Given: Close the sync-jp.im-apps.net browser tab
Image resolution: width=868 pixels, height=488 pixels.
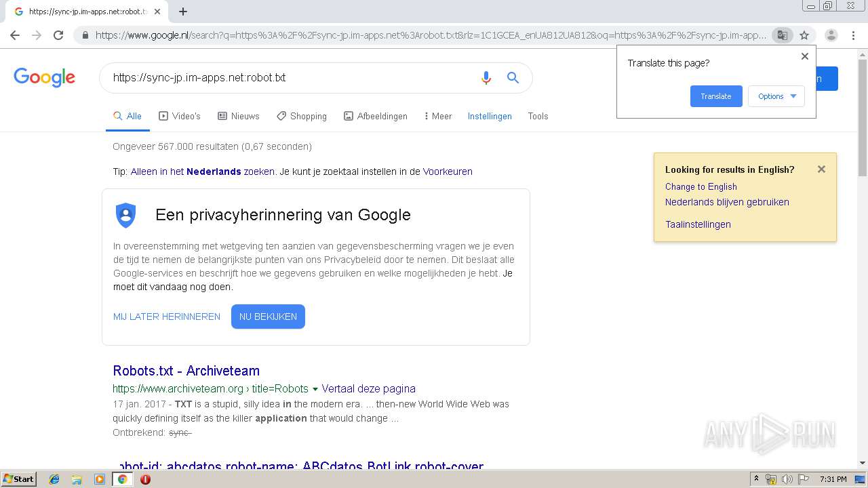Looking at the screenshot, I should [x=157, y=12].
